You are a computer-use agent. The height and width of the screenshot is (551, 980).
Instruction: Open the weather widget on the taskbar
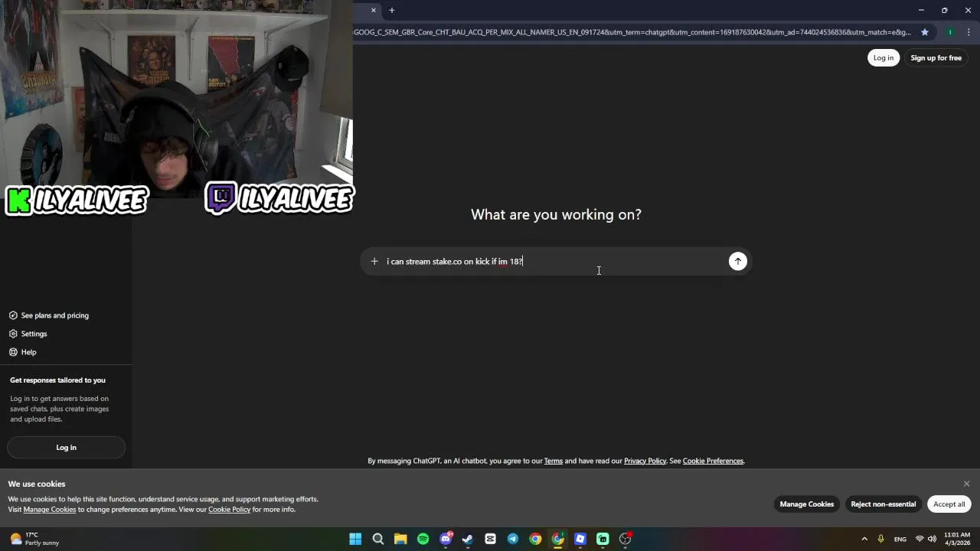[x=34, y=539]
